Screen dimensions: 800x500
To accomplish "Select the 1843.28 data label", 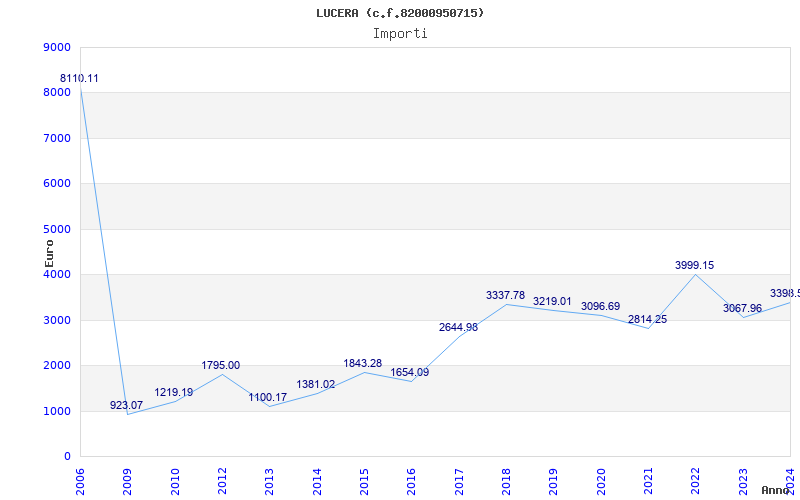I will [363, 364].
